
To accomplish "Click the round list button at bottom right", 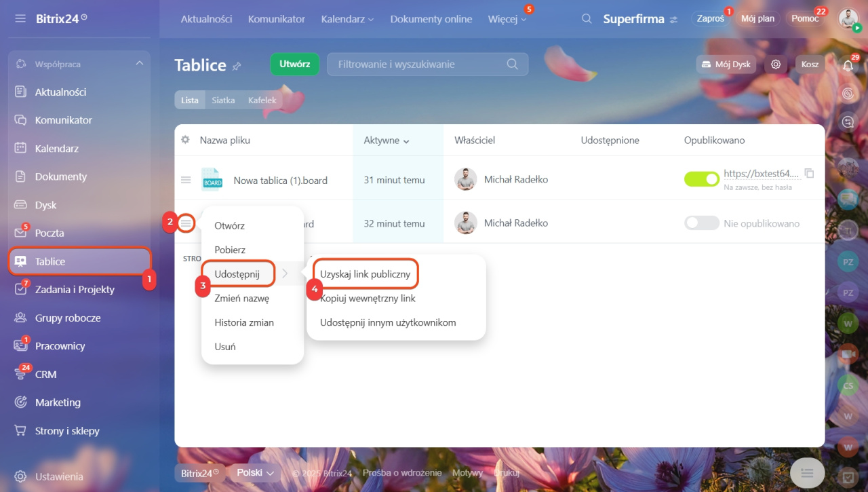I will click(x=807, y=472).
